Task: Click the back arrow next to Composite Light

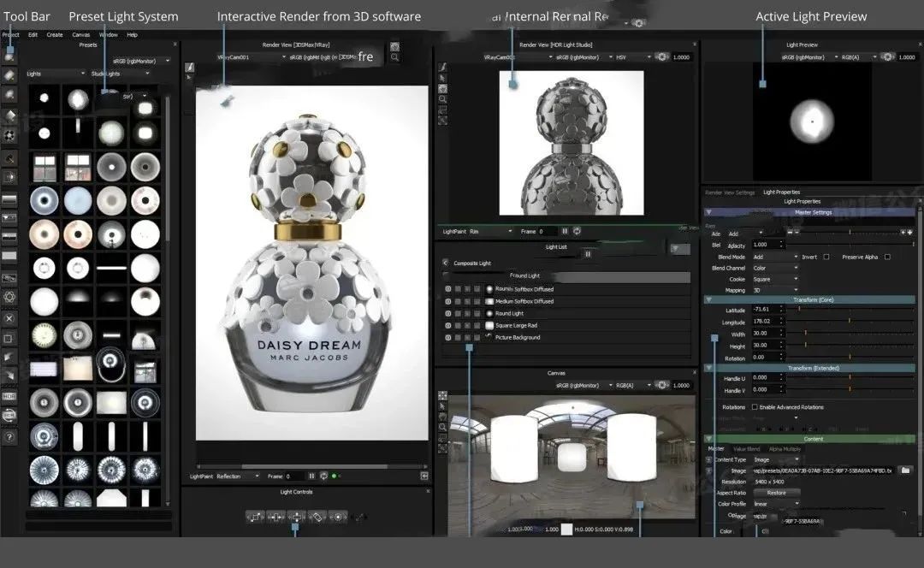Action: point(446,263)
